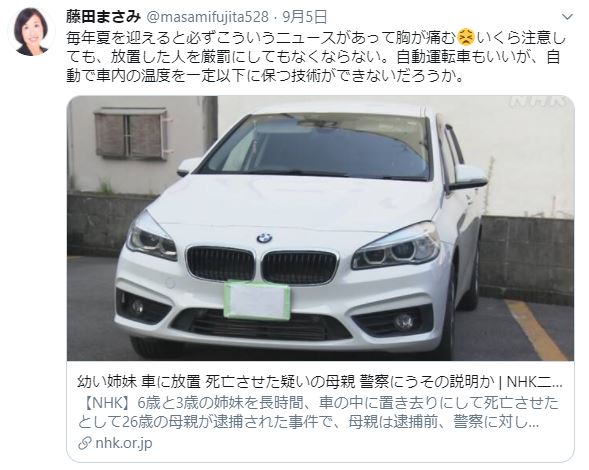The height and width of the screenshot is (470, 589).
Task: Click the NHK watermark on the image
Action: 537,101
